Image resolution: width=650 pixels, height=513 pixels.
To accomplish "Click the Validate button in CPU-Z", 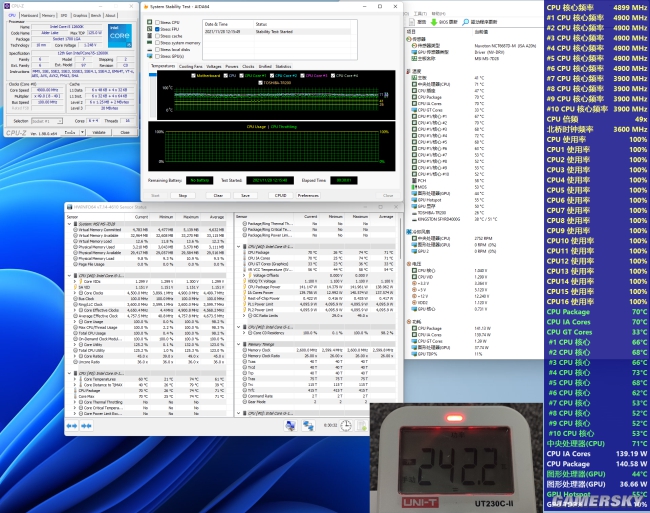I will 99,132.
